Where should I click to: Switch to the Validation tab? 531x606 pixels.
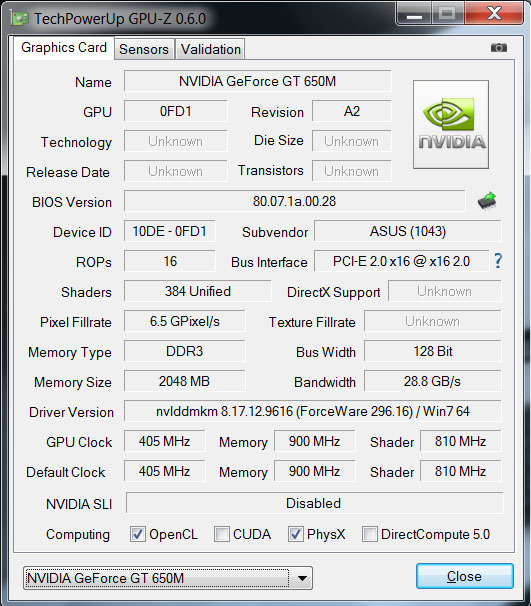coord(211,49)
